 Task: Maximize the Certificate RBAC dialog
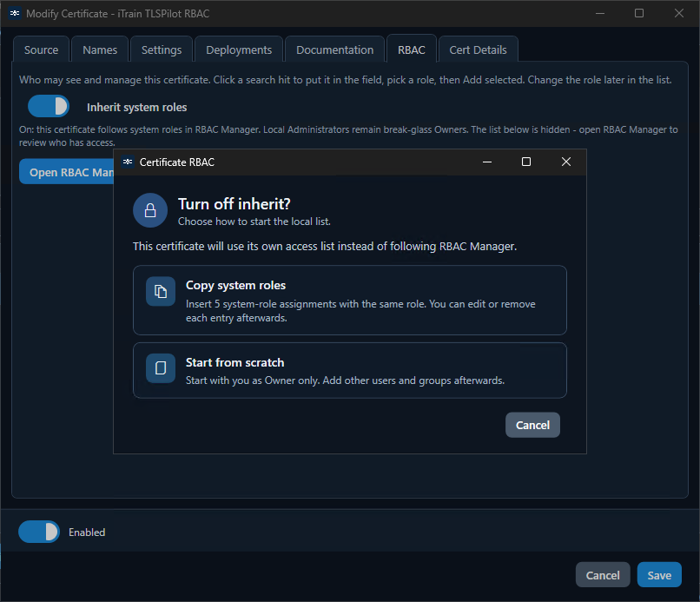[526, 162]
